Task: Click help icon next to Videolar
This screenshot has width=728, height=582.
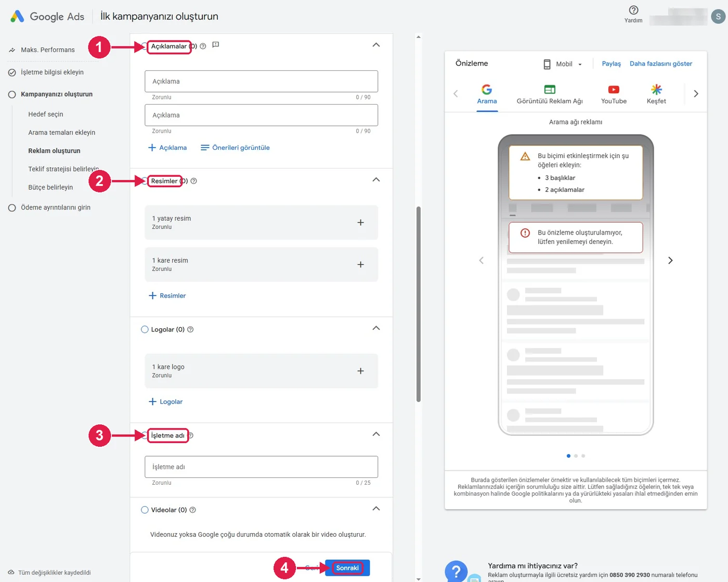Action: [x=193, y=510]
